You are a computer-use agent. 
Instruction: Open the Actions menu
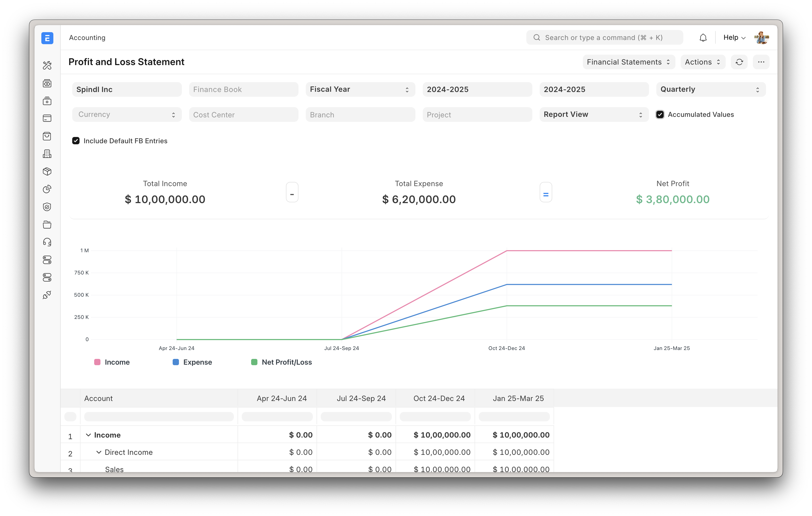point(703,62)
